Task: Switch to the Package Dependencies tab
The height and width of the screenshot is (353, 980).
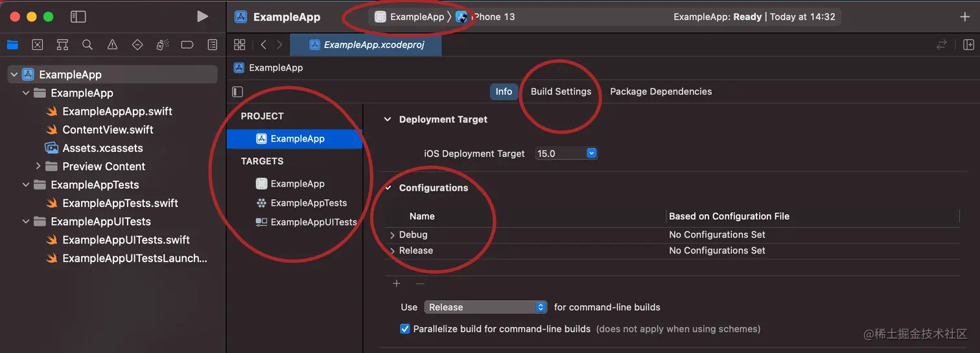Action: pyautogui.click(x=660, y=91)
